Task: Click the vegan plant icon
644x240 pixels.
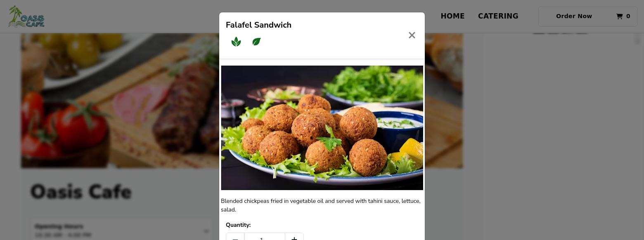Action: coord(236,42)
